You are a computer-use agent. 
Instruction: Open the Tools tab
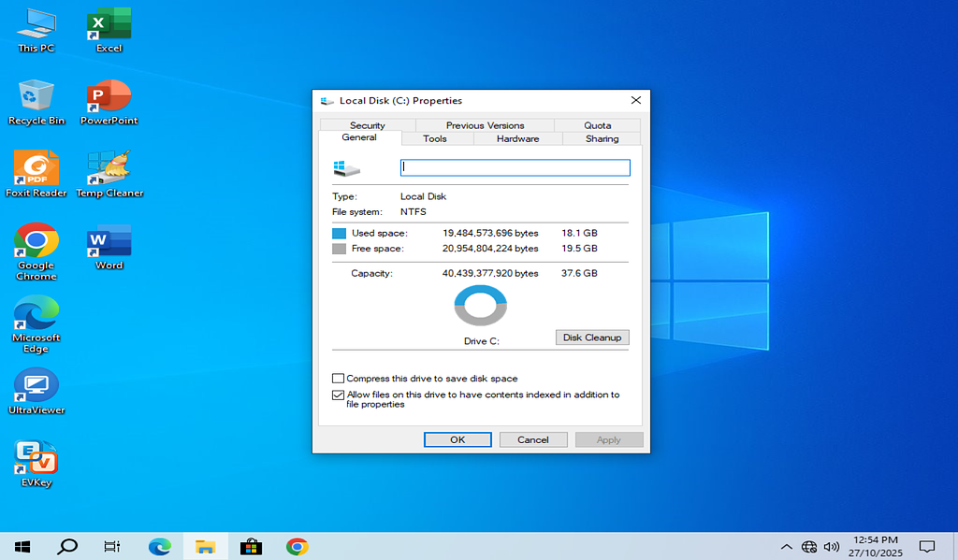[x=435, y=139]
